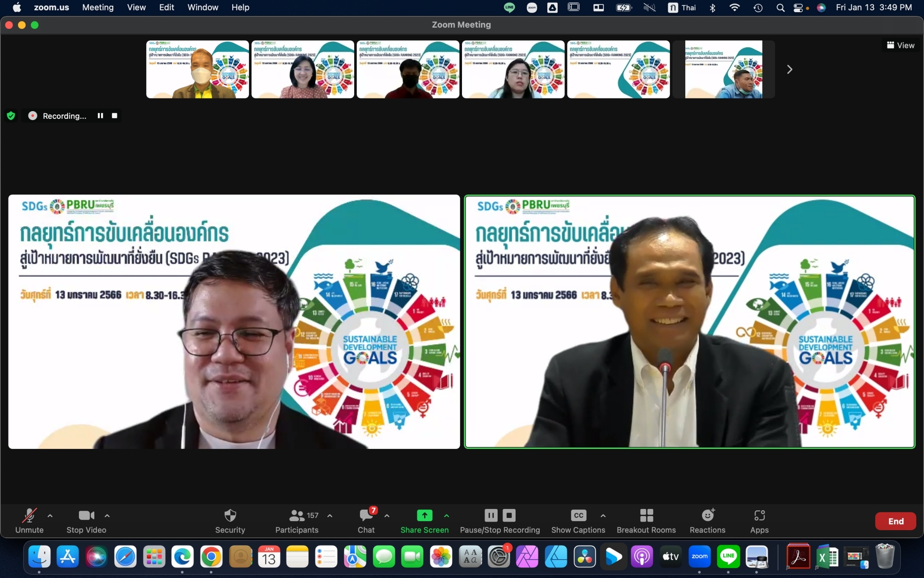
Task: Pause recording in top-left recording indicator
Action: pos(100,116)
